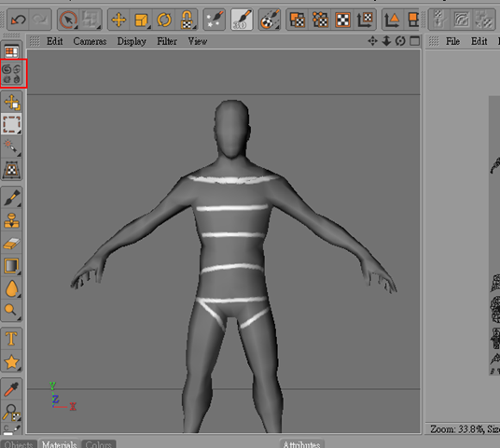This screenshot has width=500, height=448.
Task: Select the Move tool in top toolbar
Action: point(118,21)
